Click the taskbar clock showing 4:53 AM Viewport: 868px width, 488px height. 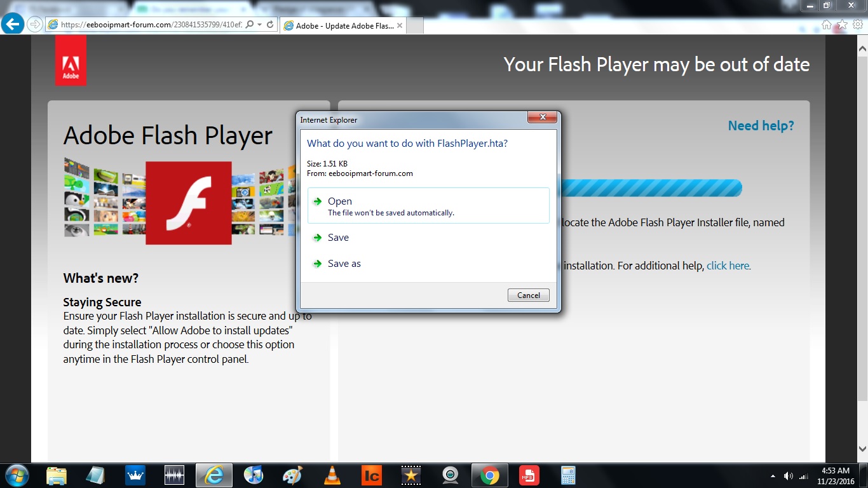[836, 476]
